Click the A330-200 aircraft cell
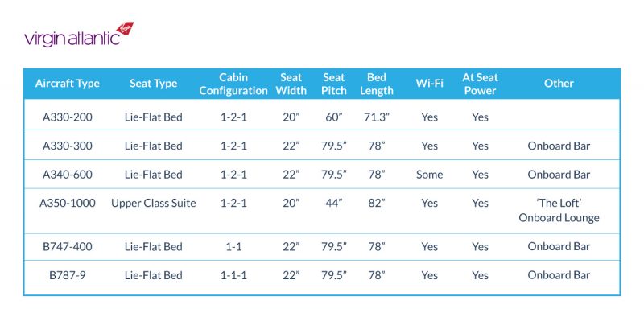 (x=68, y=117)
